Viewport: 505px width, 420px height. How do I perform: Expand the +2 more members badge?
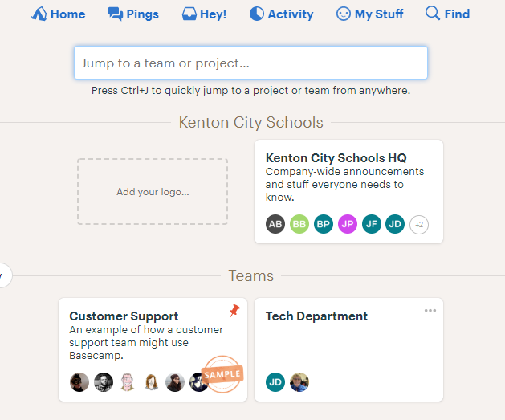pos(419,225)
